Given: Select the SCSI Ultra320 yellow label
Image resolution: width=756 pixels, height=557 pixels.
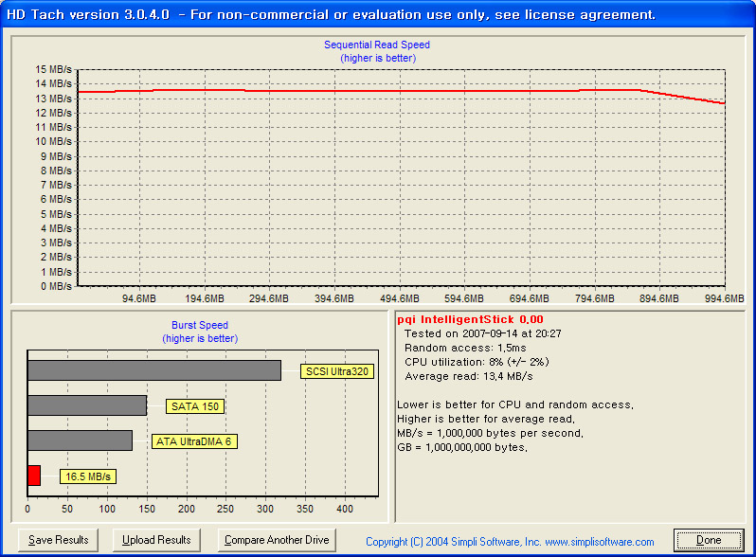Looking at the screenshot, I should pyautogui.click(x=337, y=371).
